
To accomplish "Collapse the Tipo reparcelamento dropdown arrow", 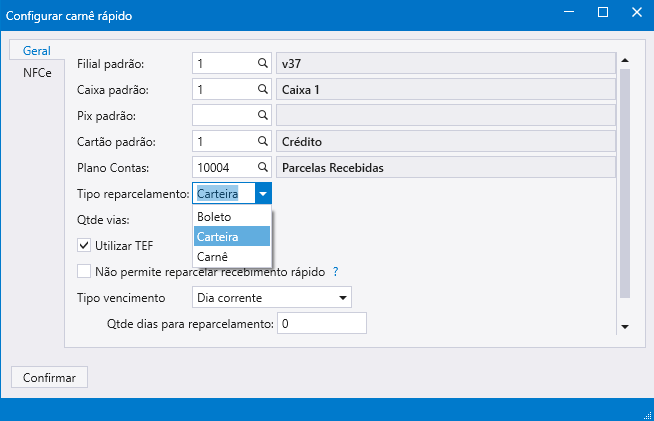I will pos(262,194).
